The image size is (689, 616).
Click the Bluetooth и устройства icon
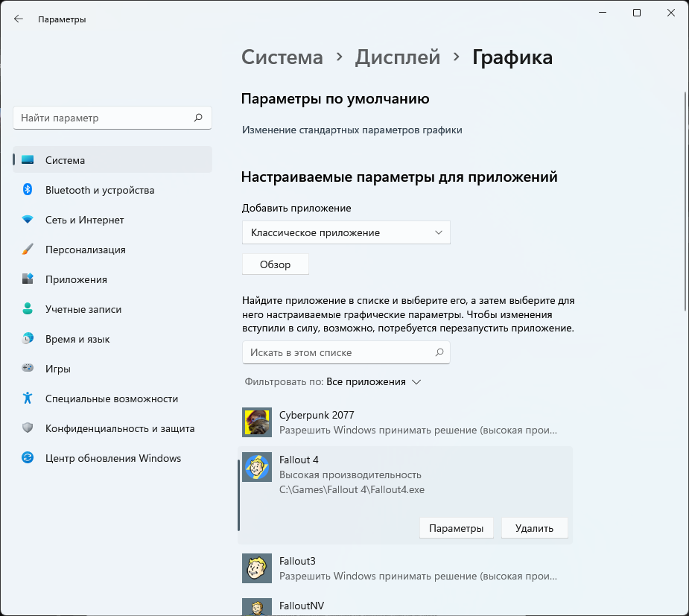click(28, 190)
